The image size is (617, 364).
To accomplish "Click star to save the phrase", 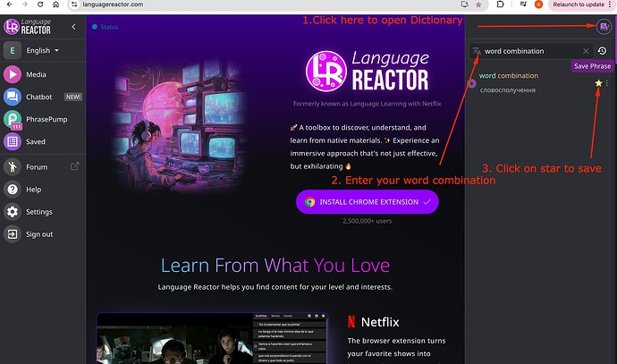I will (x=598, y=83).
